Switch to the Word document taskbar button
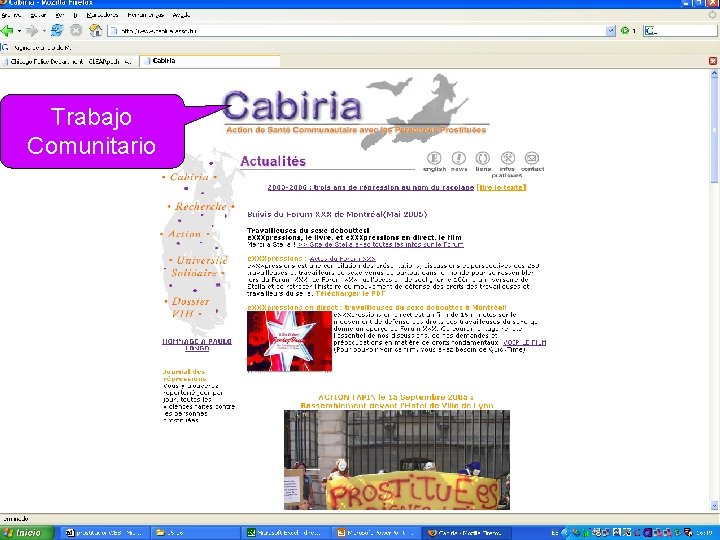The image size is (720, 540). pyautogui.click(x=106, y=533)
